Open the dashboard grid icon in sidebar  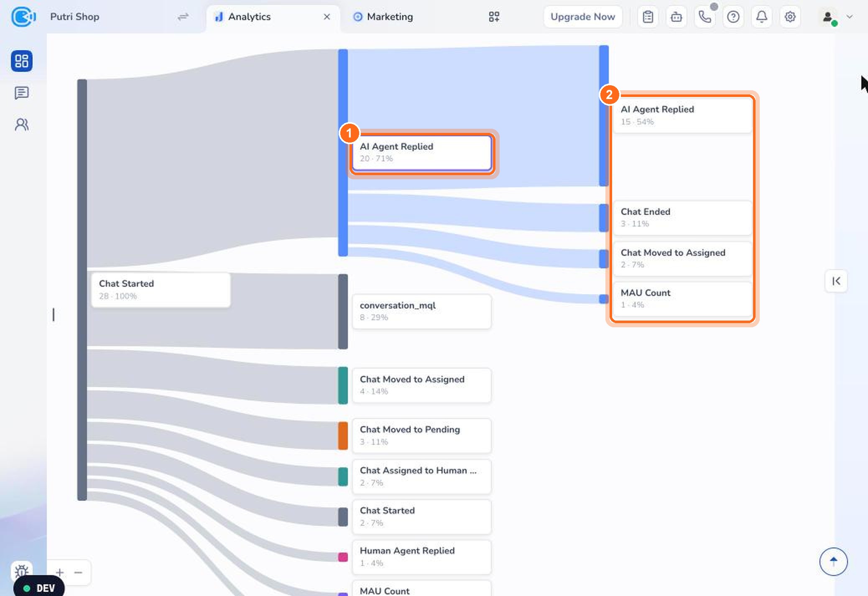tap(22, 61)
